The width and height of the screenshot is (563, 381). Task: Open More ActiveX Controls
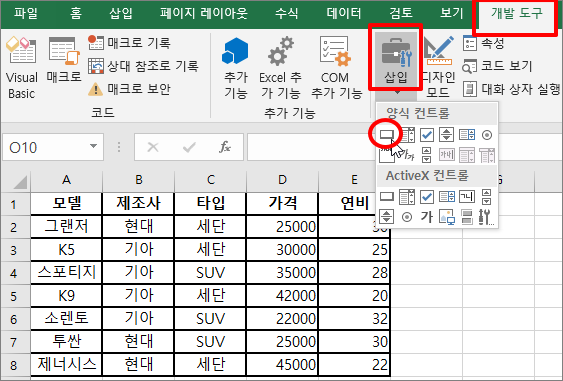(487, 217)
